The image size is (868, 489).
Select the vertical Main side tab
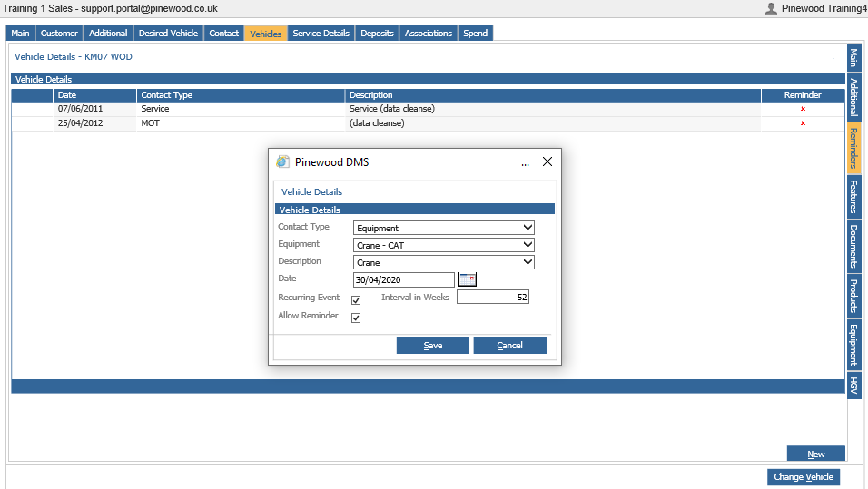(853, 57)
